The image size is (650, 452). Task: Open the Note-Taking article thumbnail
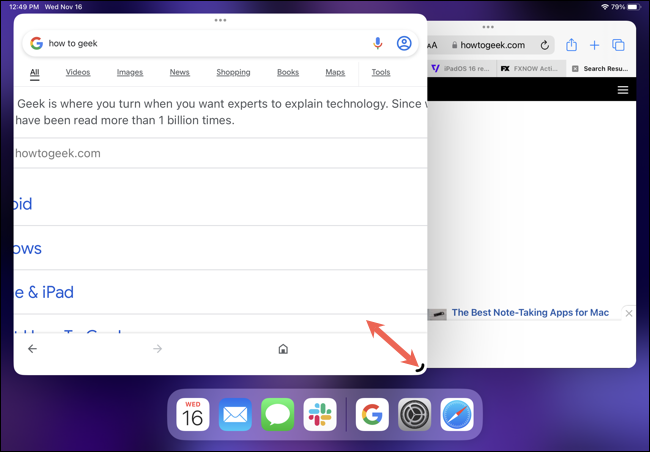pos(437,314)
